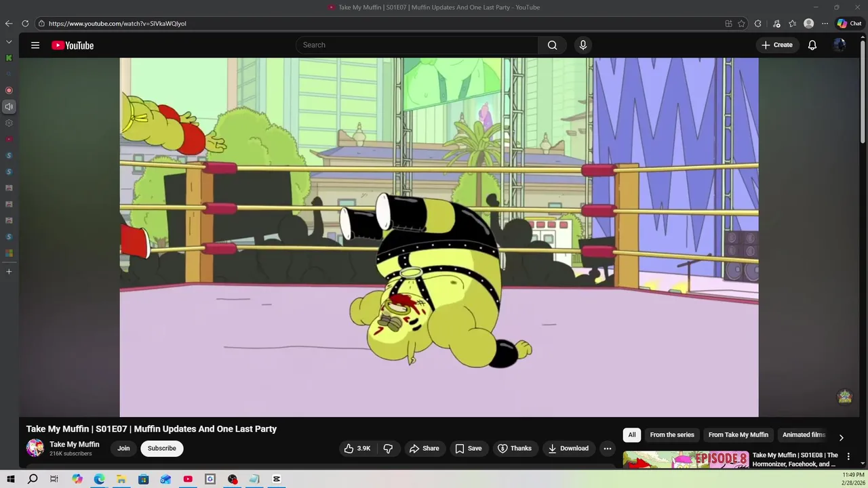
Task: Open browser extensions puzzle icon
Action: (758, 24)
